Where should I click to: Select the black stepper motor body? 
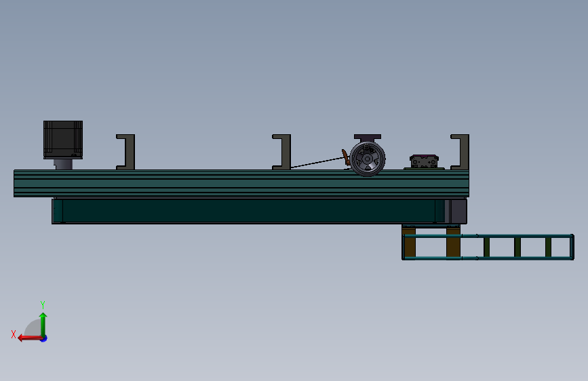(x=63, y=140)
